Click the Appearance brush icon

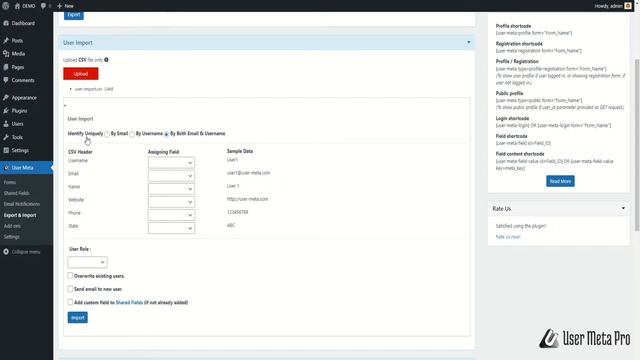pyautogui.click(x=6, y=98)
